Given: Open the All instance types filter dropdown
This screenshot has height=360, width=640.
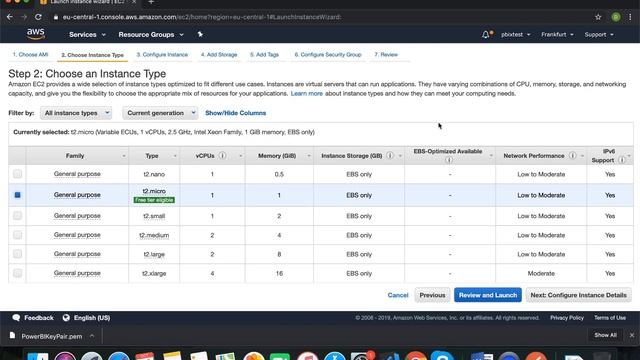Looking at the screenshot, I should point(76,113).
